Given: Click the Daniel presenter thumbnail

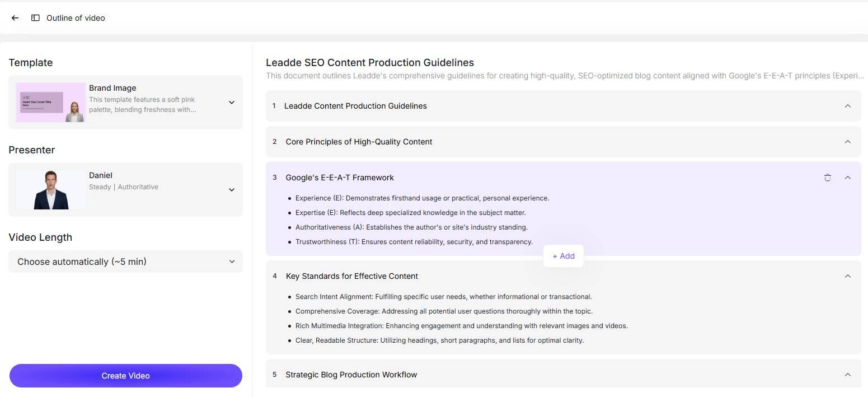Looking at the screenshot, I should coord(51,190).
